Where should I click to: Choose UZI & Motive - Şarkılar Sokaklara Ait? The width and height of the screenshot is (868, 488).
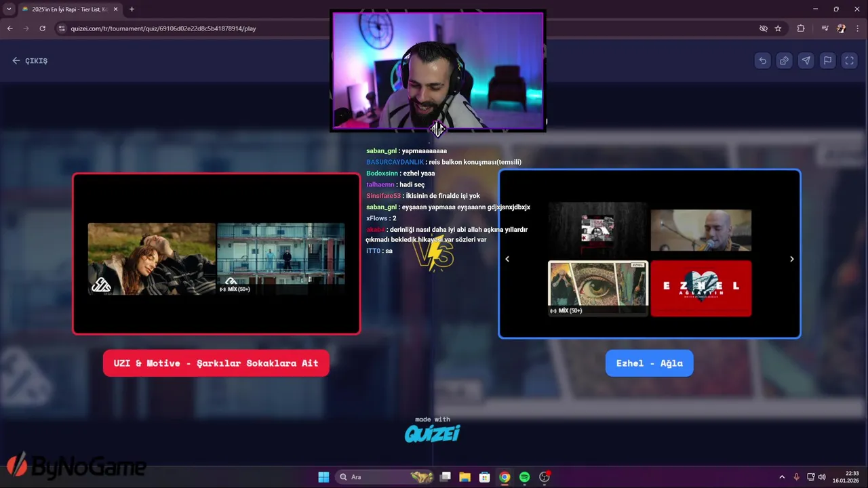[x=216, y=363]
